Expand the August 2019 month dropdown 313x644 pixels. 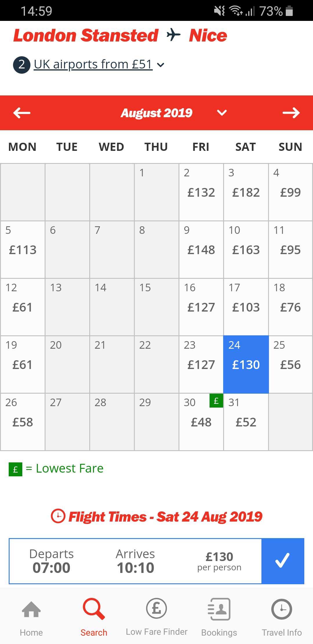(222, 113)
